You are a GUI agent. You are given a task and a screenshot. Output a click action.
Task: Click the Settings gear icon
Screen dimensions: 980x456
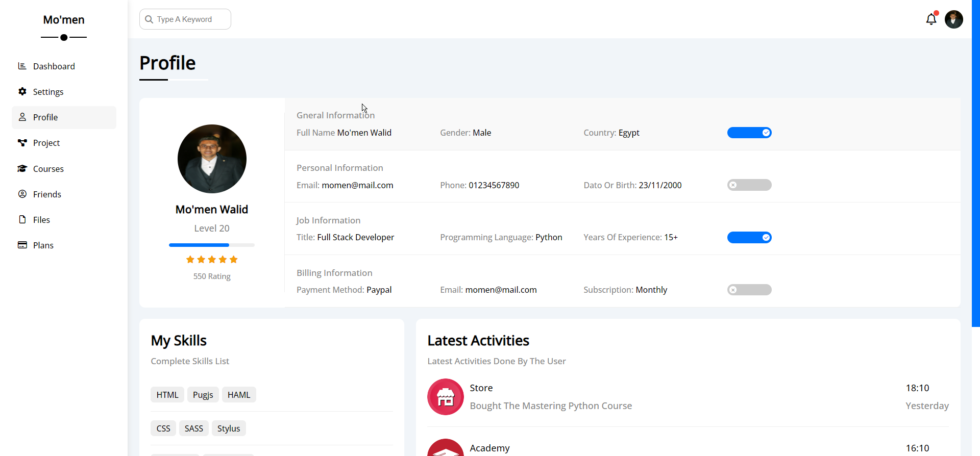22,91
